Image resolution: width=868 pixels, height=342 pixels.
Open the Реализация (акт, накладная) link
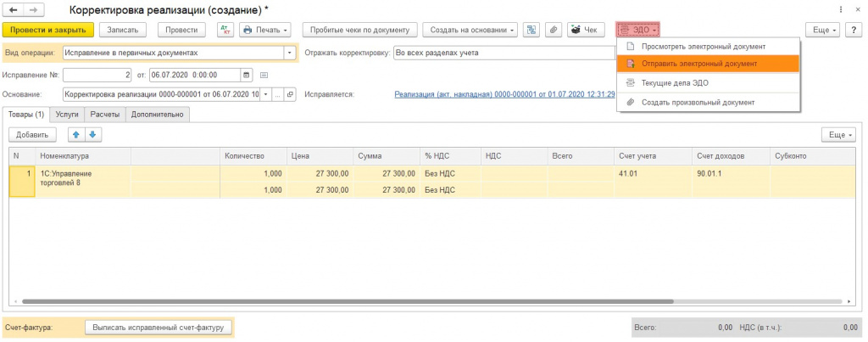(504, 94)
